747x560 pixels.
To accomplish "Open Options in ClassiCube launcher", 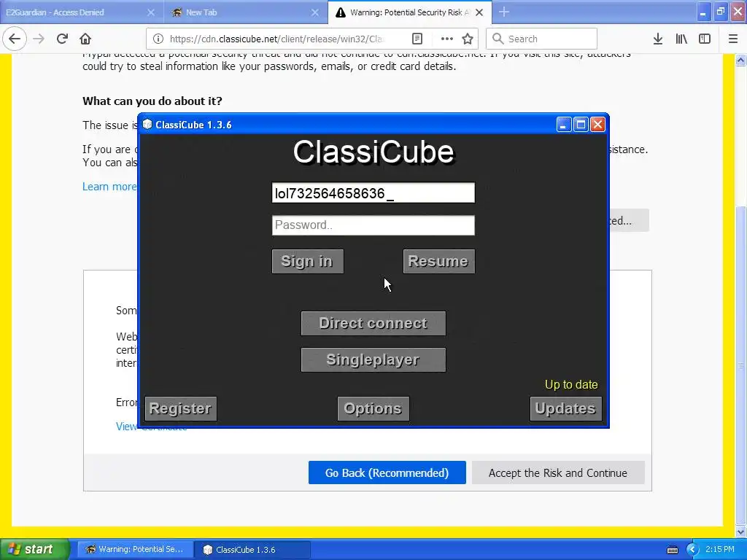I will (373, 408).
